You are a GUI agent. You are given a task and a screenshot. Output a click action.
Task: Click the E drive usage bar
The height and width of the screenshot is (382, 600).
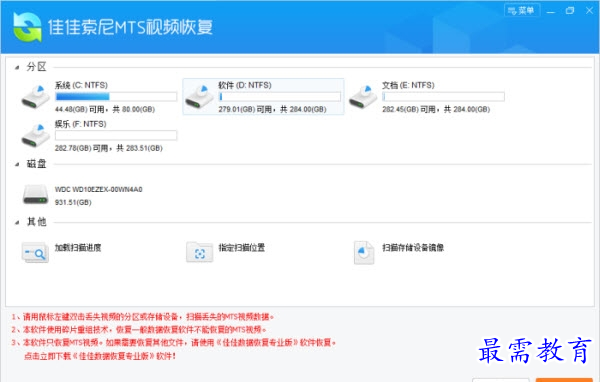(x=443, y=96)
